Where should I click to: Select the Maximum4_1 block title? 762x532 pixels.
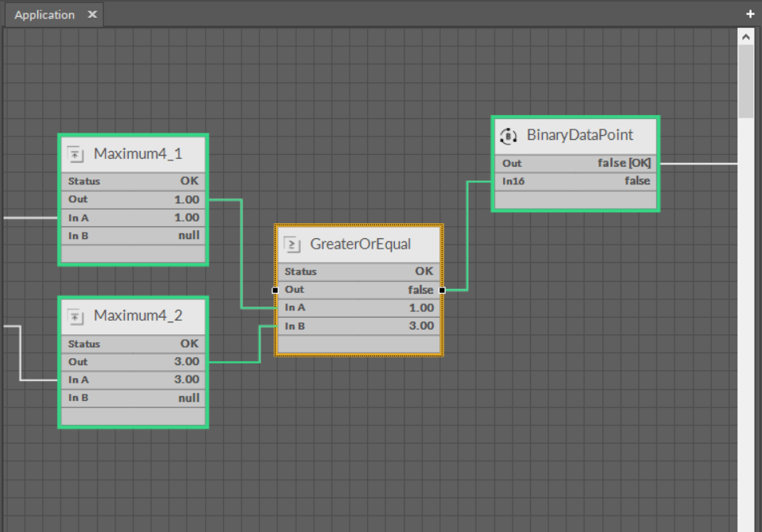137,154
